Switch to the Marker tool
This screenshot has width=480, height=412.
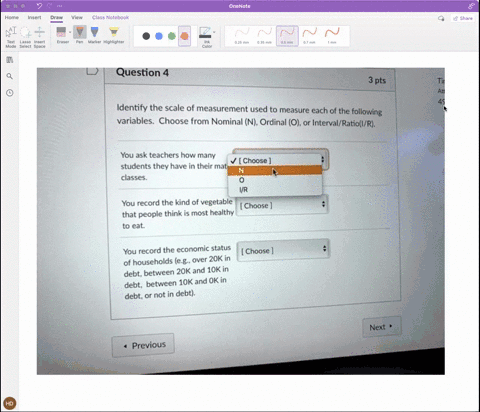pos(94,35)
